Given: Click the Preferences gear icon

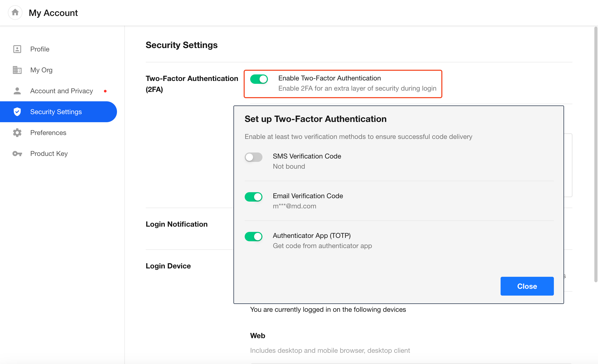Looking at the screenshot, I should 17,133.
